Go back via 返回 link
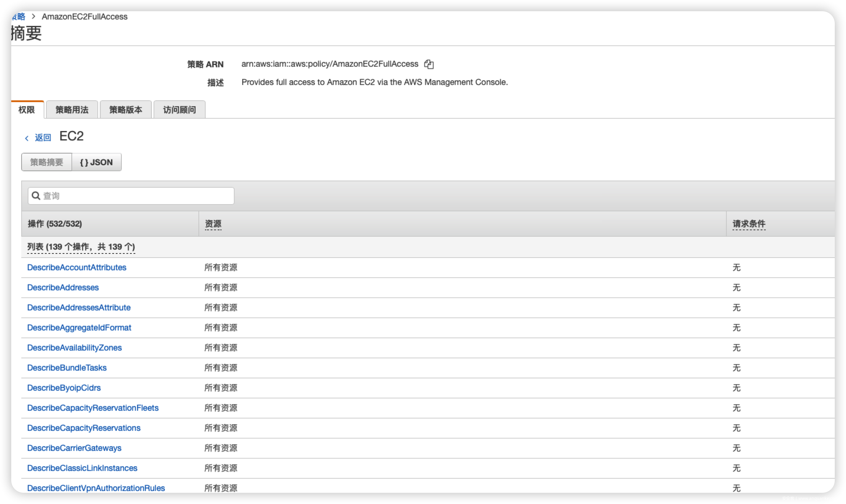 click(x=43, y=138)
